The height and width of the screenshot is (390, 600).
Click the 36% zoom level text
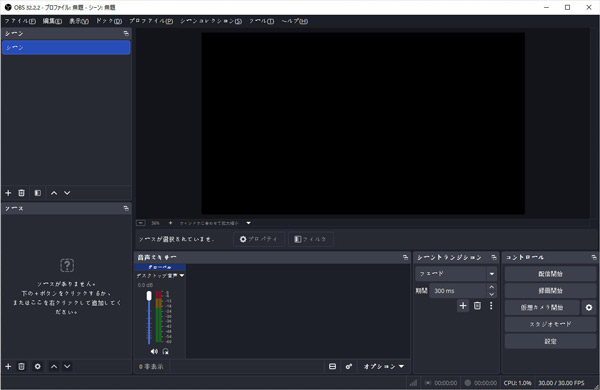pyautogui.click(x=155, y=223)
